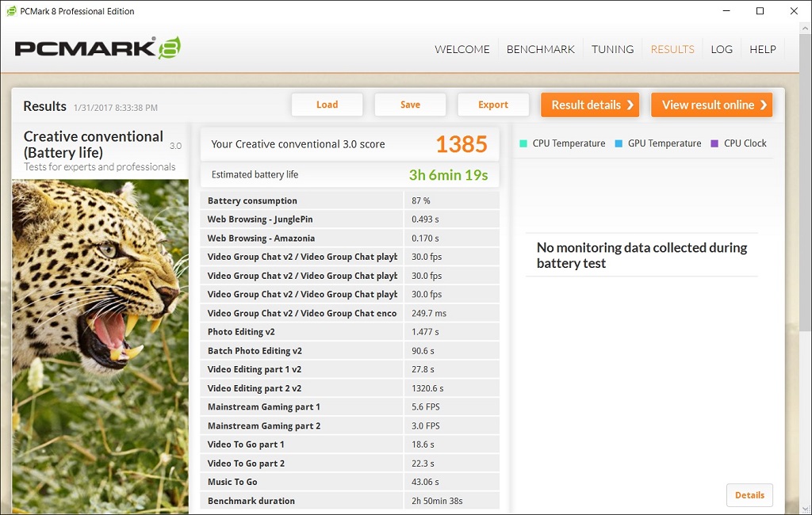Click the PCMark title bar app icon
The width and height of the screenshot is (812, 515).
pos(11,11)
